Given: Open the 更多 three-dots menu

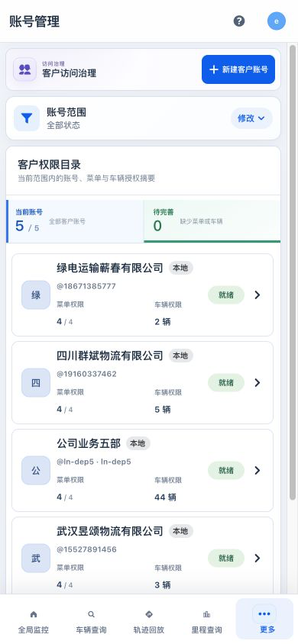Looking at the screenshot, I should click(264, 614).
